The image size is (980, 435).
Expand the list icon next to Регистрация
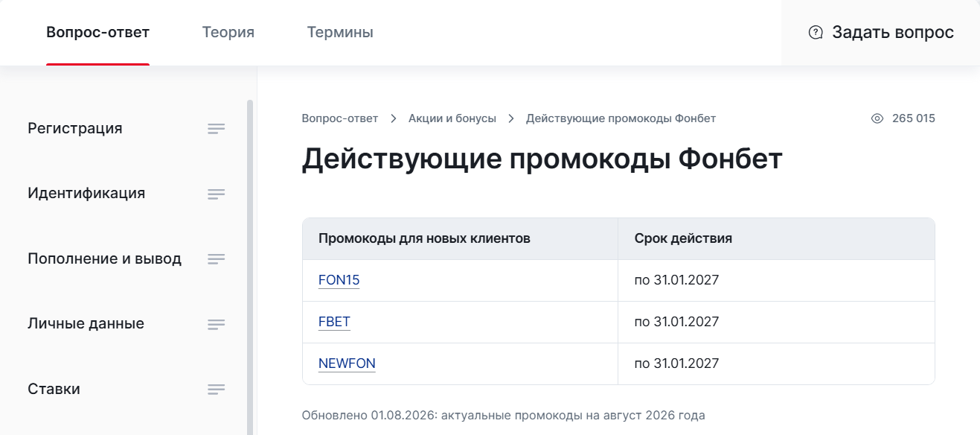[x=217, y=129]
